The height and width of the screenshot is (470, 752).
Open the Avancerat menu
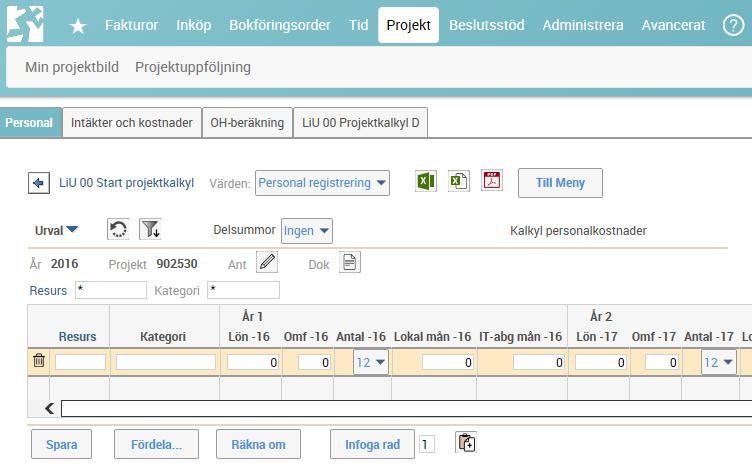tap(673, 25)
